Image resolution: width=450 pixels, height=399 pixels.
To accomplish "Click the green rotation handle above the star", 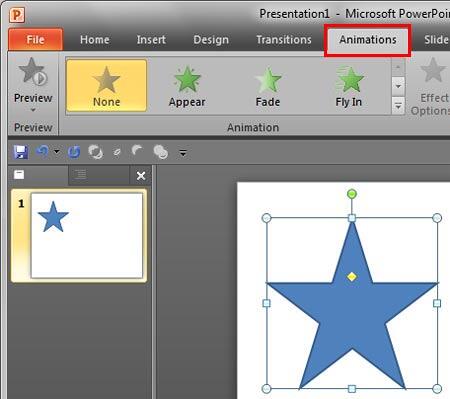I will pos(352,194).
